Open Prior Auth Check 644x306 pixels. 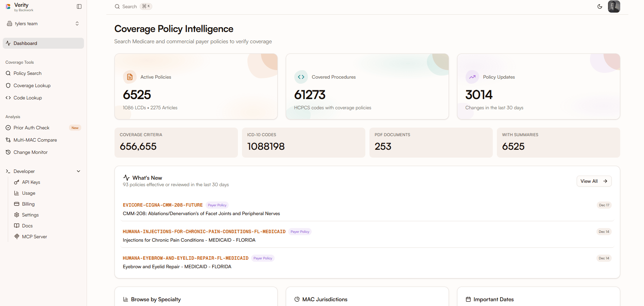[x=43, y=128]
